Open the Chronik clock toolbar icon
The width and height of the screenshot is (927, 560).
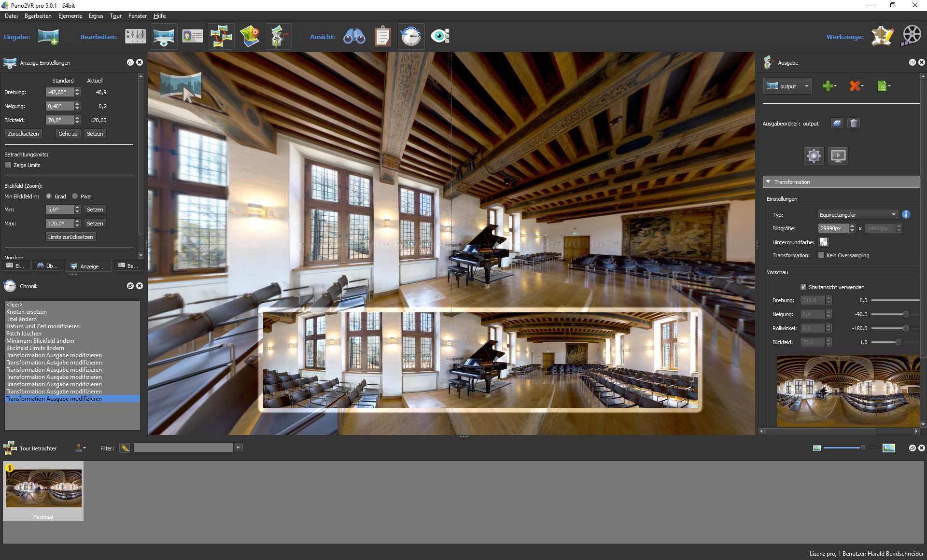point(411,37)
